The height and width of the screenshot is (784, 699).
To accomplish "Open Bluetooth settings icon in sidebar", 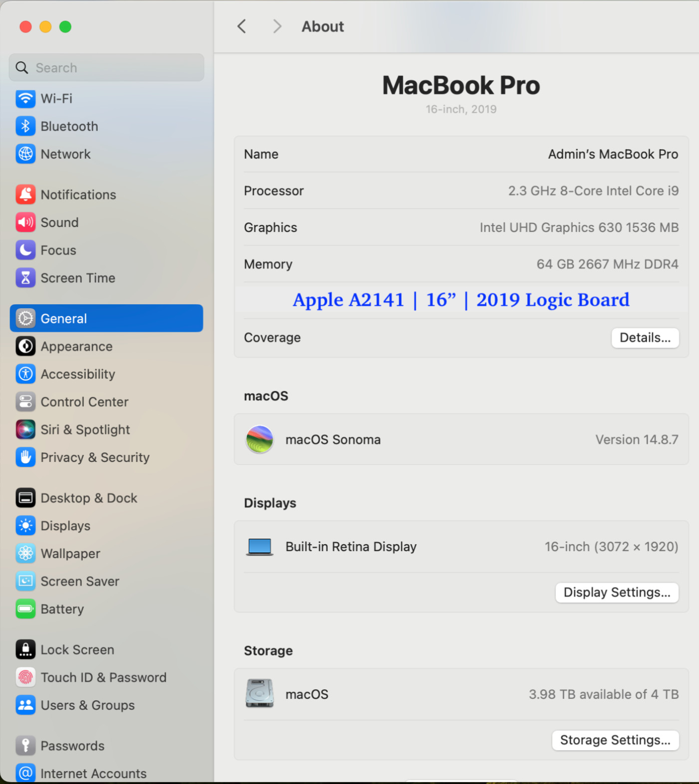I will (25, 126).
